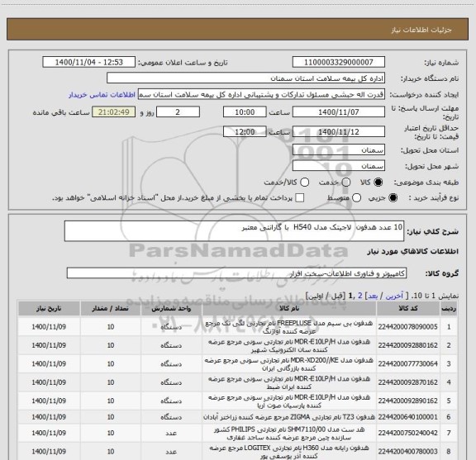The height and width of the screenshot is (460, 476).
Task: Select the خدمت radio button
Action: [x=346, y=182]
